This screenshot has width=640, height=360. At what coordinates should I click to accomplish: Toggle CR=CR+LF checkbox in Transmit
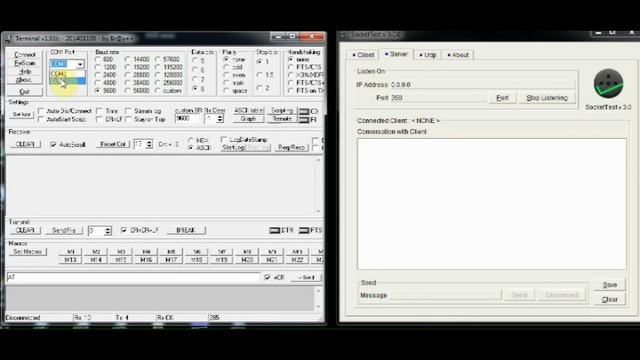(124, 230)
